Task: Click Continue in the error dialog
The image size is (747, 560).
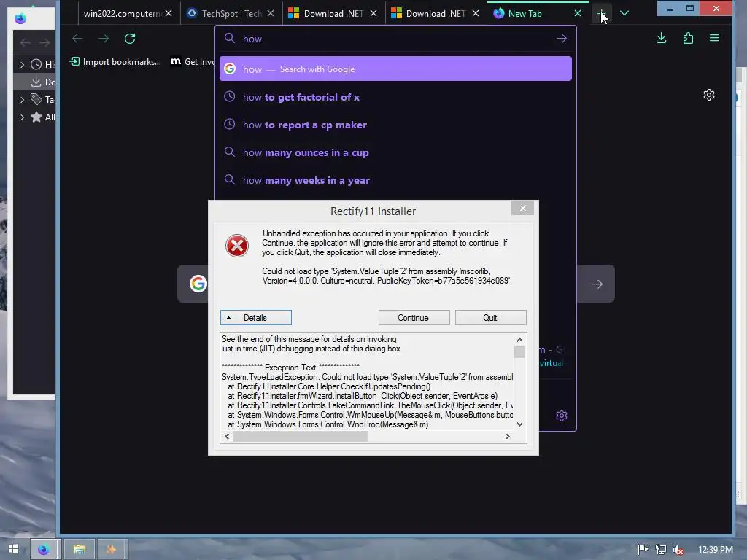Action: point(414,318)
